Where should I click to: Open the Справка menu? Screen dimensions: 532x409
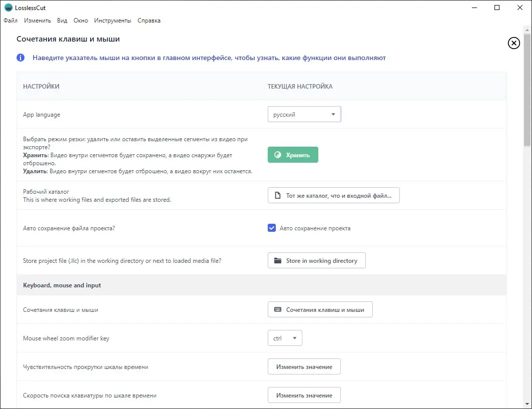tap(149, 21)
